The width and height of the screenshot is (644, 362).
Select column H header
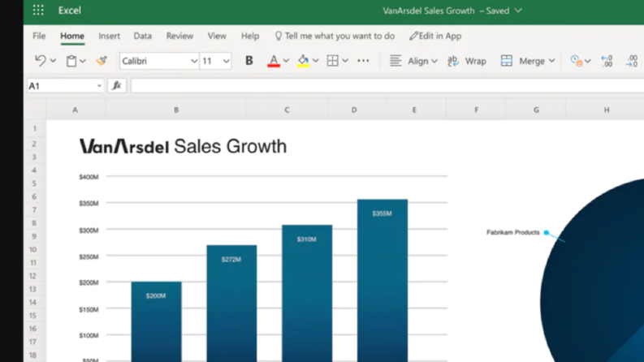(606, 110)
